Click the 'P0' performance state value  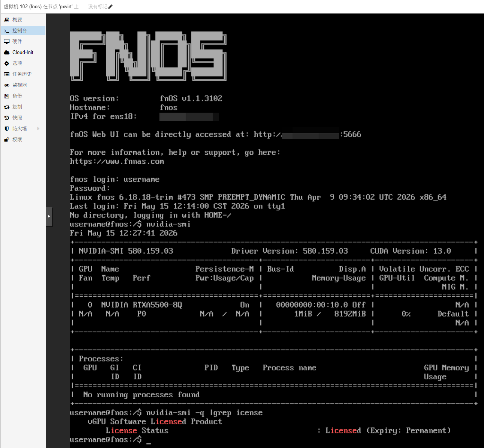[141, 314]
